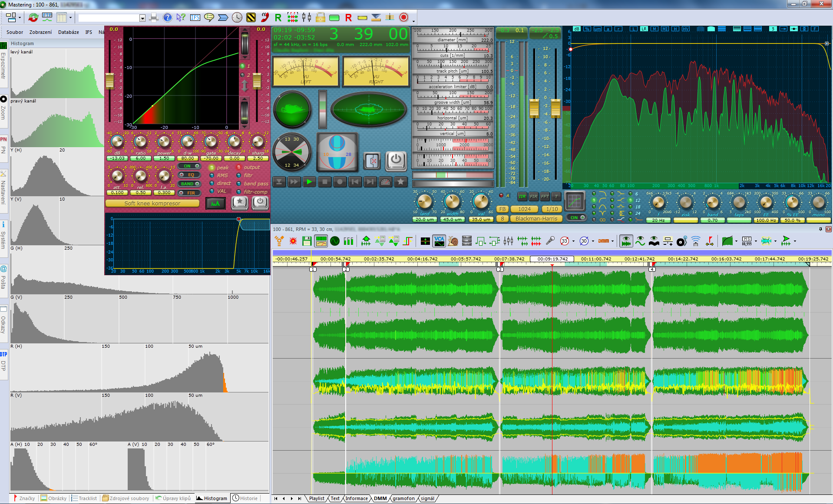833x504 pixels.
Task: Click the padlock icon in the top toolbar
Action: coord(321,18)
